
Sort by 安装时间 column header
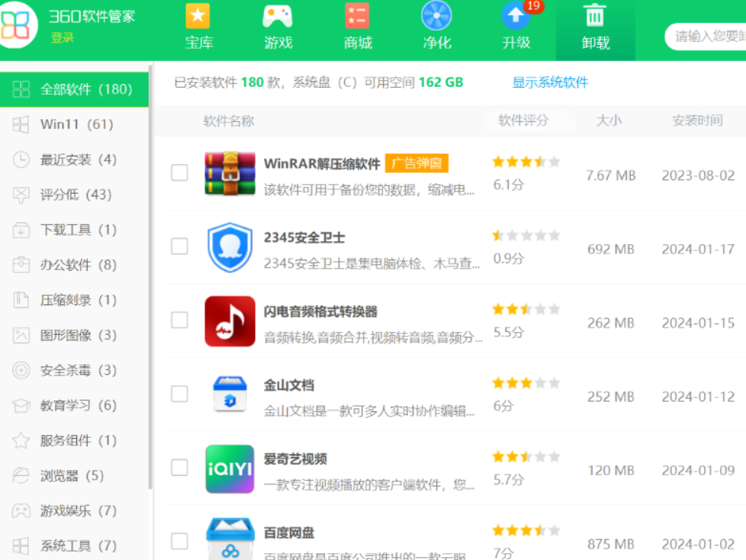[x=697, y=121]
